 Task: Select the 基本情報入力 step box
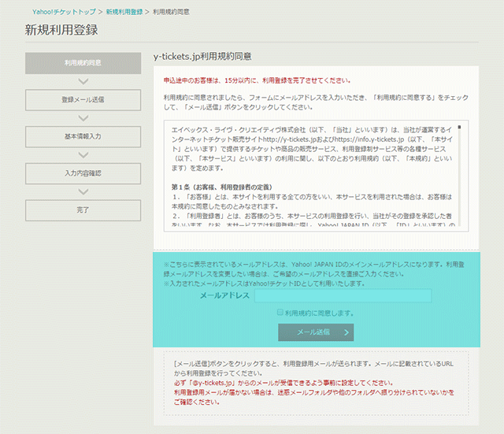click(83, 136)
